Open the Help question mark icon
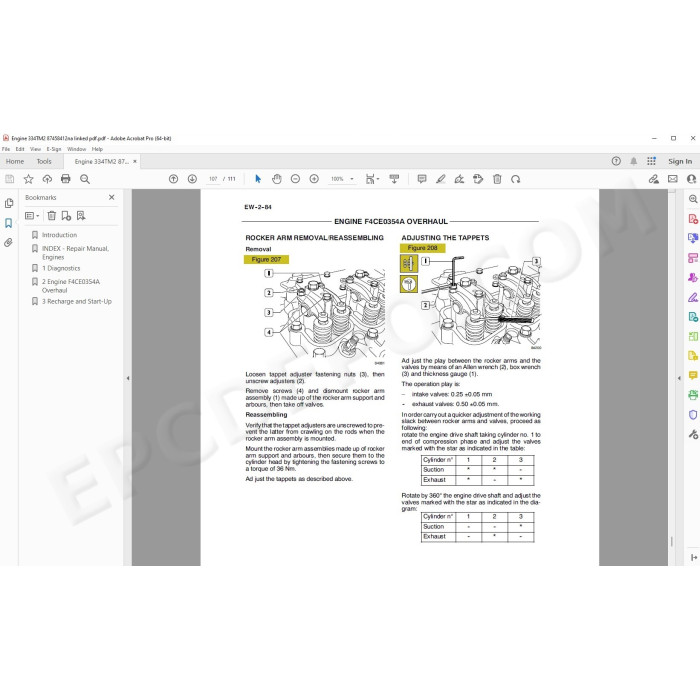The height and width of the screenshot is (700, 700). [616, 161]
